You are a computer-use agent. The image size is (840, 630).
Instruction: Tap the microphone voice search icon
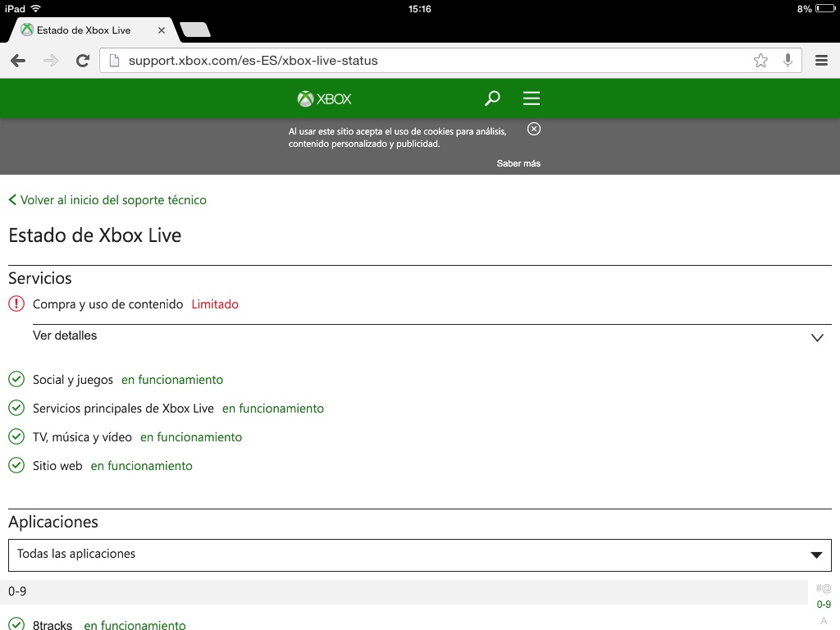click(787, 61)
